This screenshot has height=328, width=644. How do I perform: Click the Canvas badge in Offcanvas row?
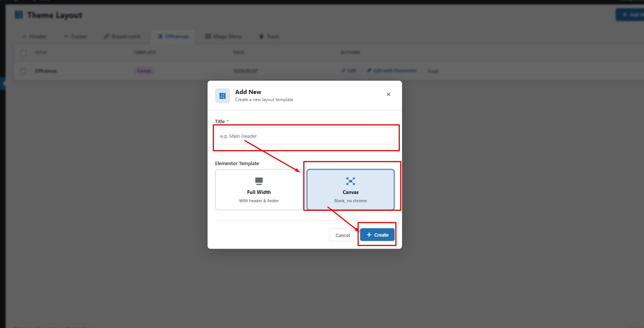tap(144, 71)
